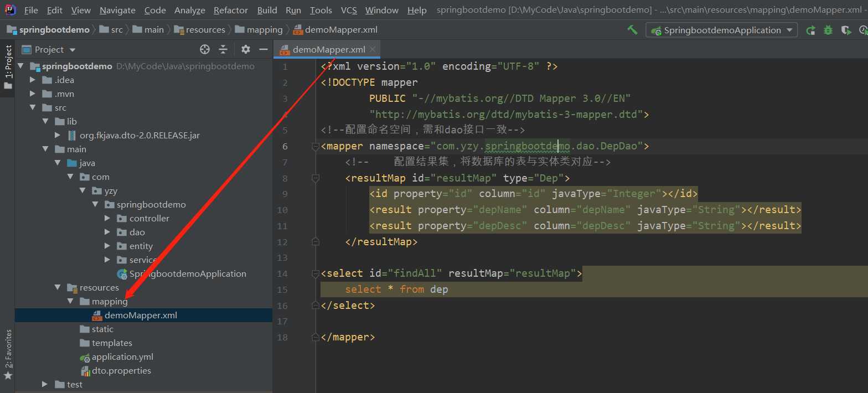Open the Project panel gear settings
Screen dimensions: 868x393
[246, 49]
